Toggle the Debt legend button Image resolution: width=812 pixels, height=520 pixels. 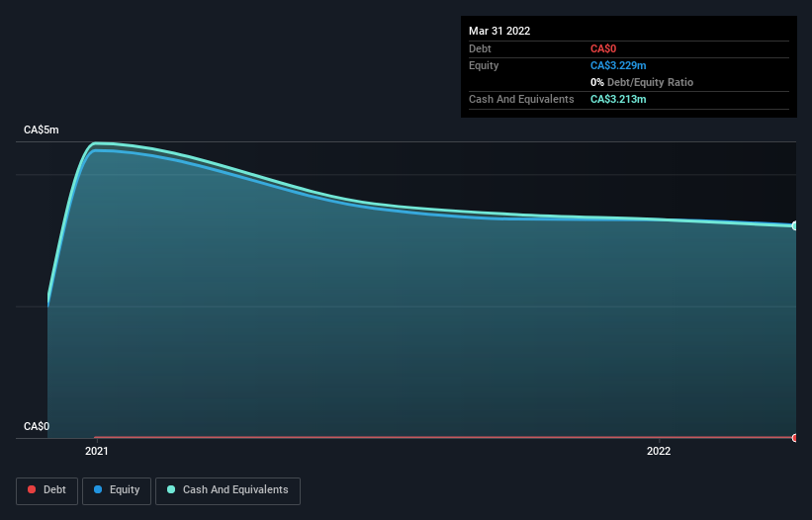pos(47,490)
